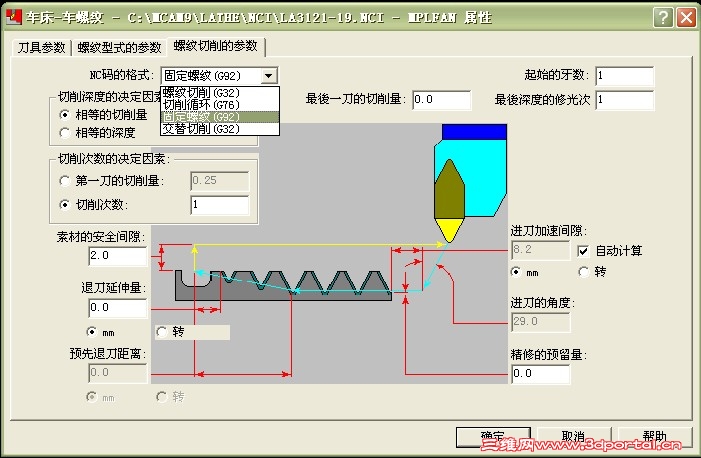Switch to the 螺纹型式的参数 tab
The width and height of the screenshot is (701, 458).
point(119,47)
